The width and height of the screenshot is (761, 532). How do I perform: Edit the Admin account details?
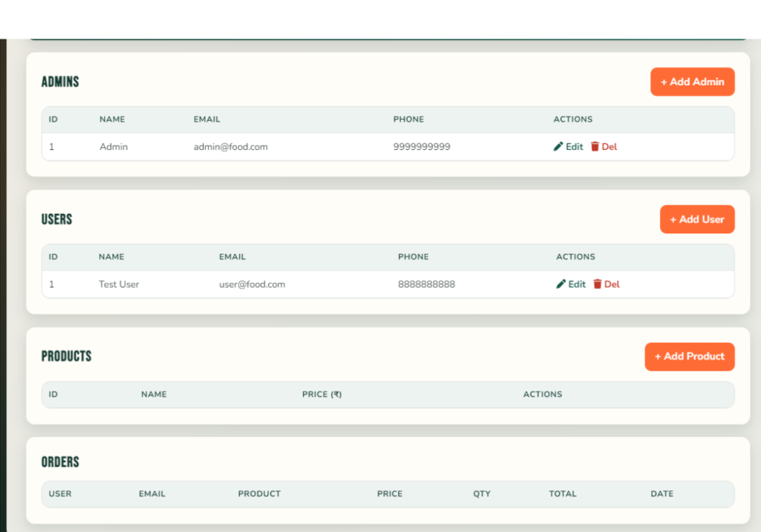pyautogui.click(x=568, y=146)
